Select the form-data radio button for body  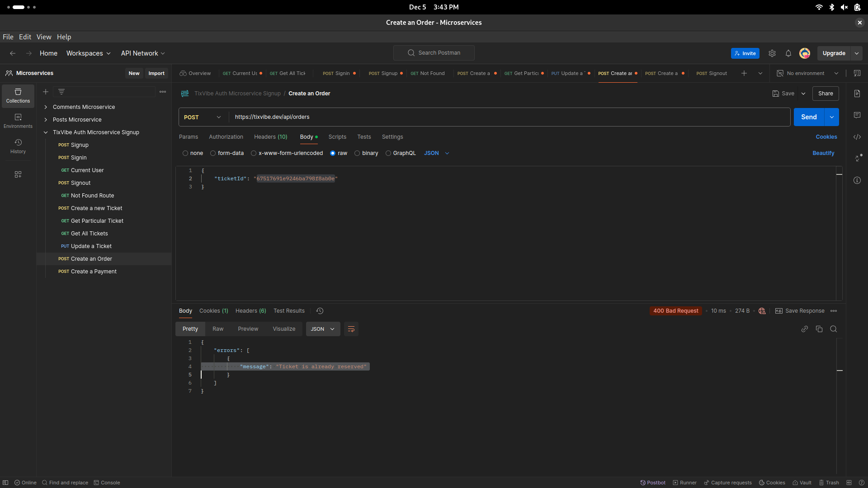click(x=213, y=153)
